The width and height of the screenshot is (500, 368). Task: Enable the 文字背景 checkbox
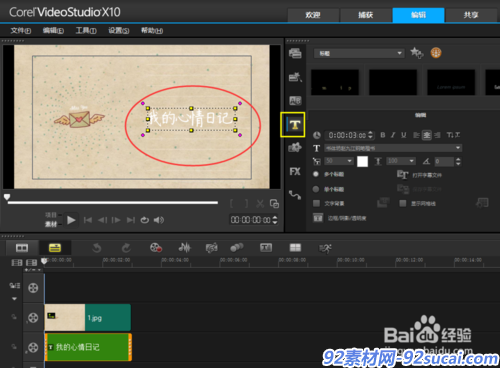(316, 203)
